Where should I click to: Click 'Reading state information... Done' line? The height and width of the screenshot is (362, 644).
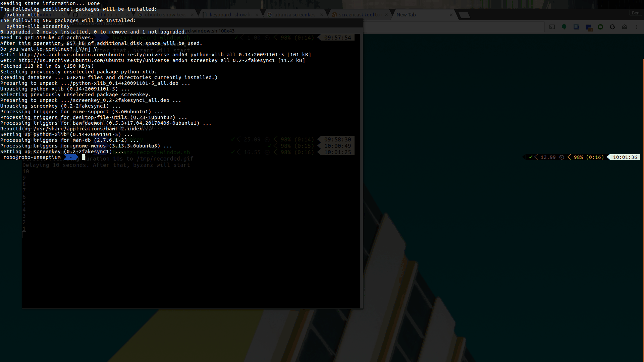click(x=50, y=3)
